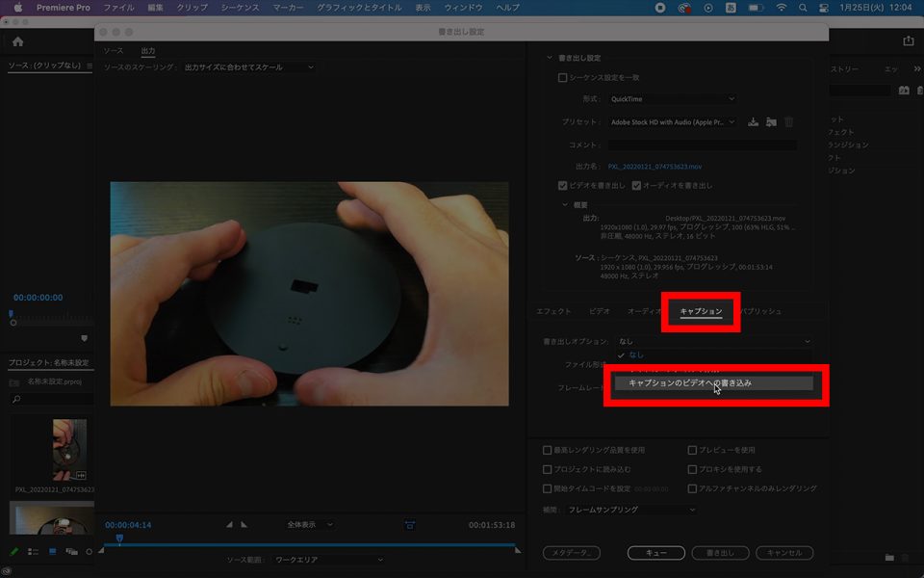Screen dimensions: 924x578
Task: Expand the 補間 フレームサンプリング dropdown
Action: click(630, 510)
